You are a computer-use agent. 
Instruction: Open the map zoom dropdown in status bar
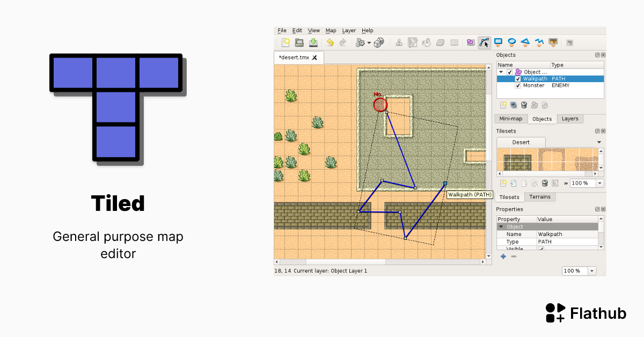point(592,271)
